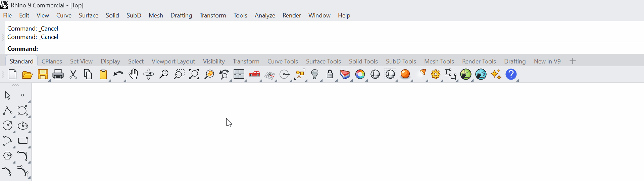Click the Lock Objects padlock icon
The image size is (644, 181).
pyautogui.click(x=330, y=74)
